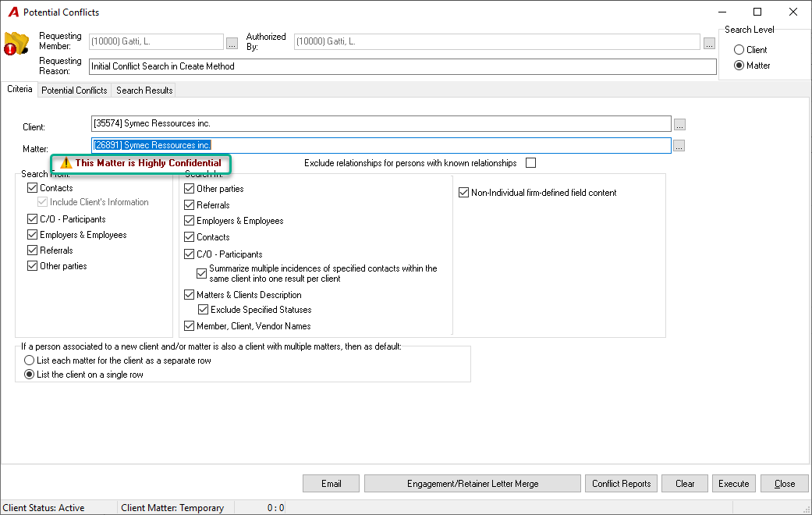
Task: Uncheck Other parties under Search In
Action: click(189, 189)
